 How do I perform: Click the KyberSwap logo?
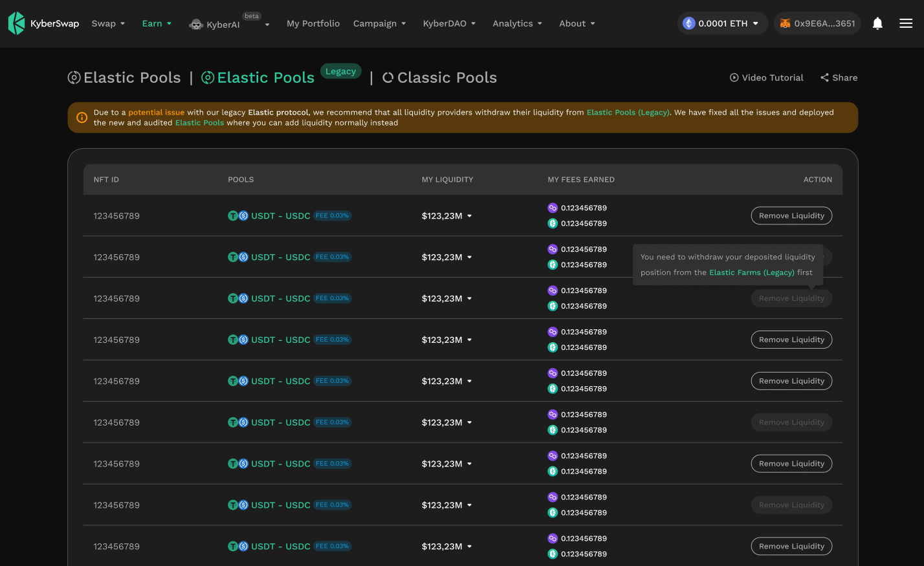43,23
